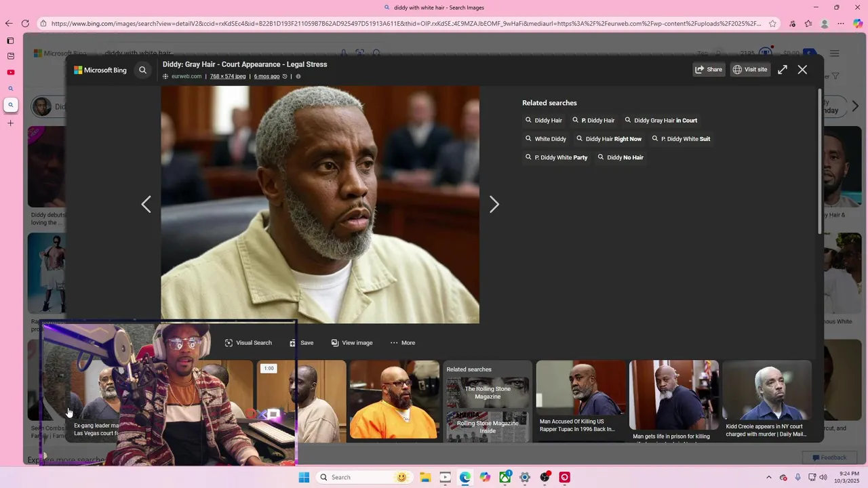The image size is (868, 488).
Task: Open OBS Studio from the taskbar
Action: coord(545,477)
